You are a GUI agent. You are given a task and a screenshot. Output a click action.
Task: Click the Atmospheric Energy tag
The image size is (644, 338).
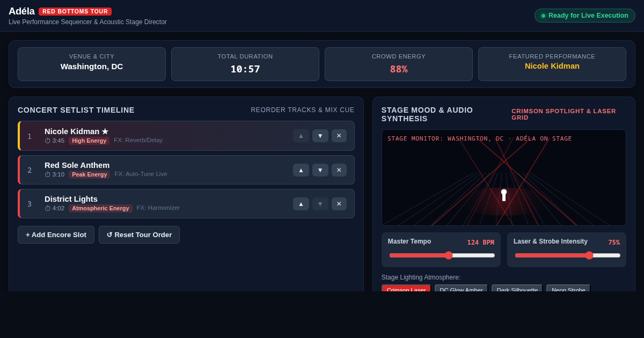100,208
